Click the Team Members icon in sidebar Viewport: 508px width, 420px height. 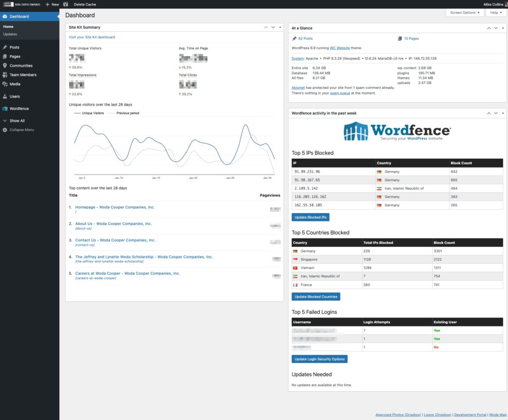point(5,75)
